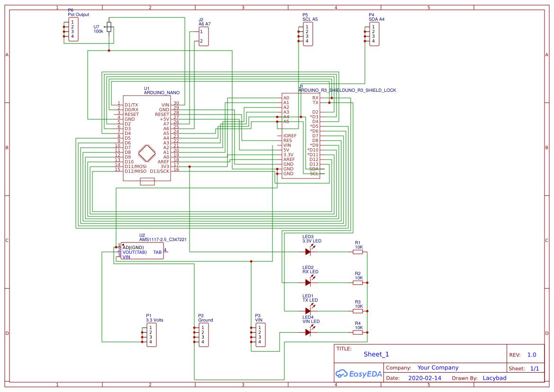Click the REV 1.0 field
This screenshot has height=392, width=554.
[x=532, y=354]
